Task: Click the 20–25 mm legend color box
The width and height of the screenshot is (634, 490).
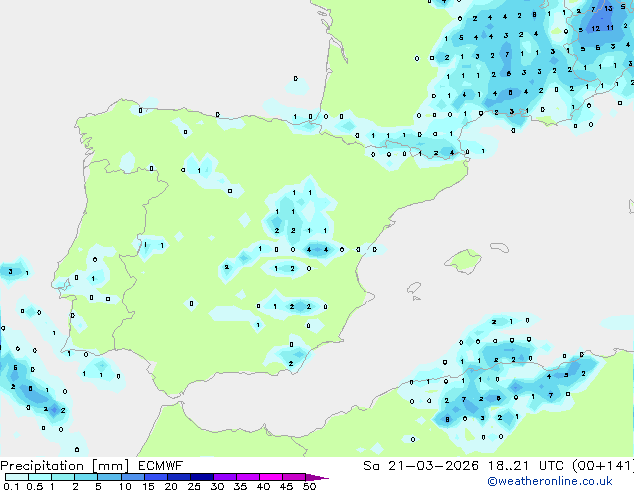Action: pyautogui.click(x=179, y=477)
